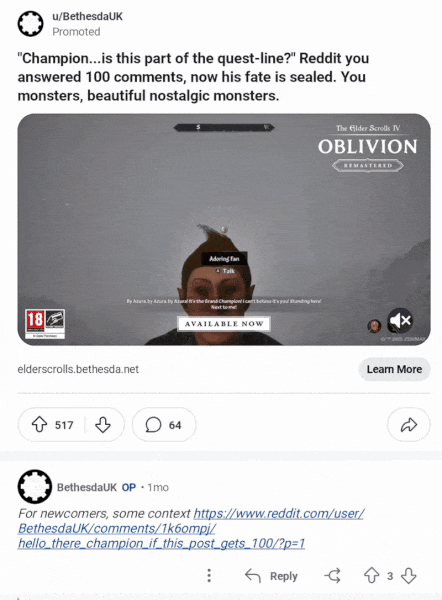
Task: Click the comment's share arrows icon
Action: (332, 576)
